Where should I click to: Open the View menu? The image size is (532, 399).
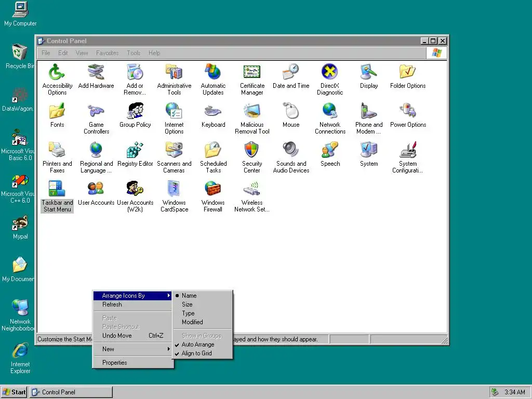click(x=82, y=53)
